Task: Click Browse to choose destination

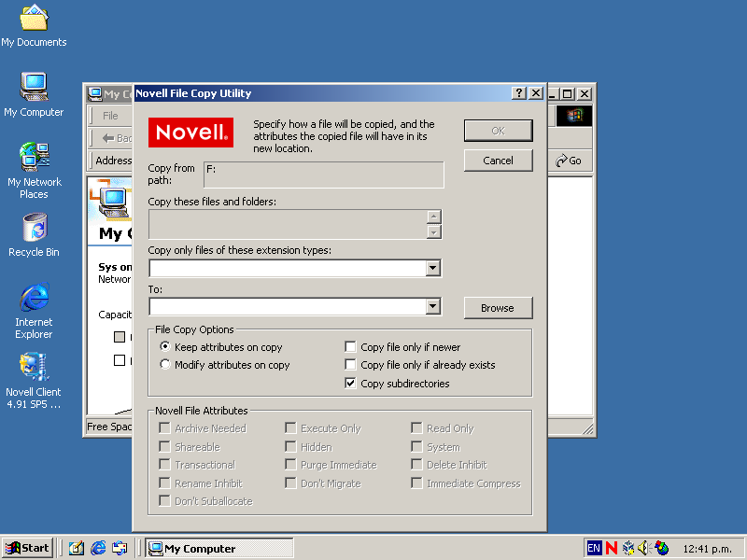Action: tap(499, 308)
